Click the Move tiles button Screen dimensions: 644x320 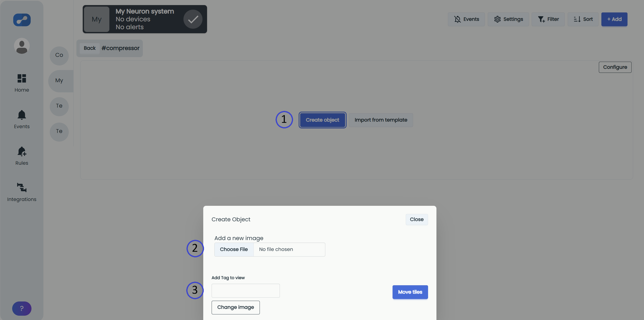[410, 292]
